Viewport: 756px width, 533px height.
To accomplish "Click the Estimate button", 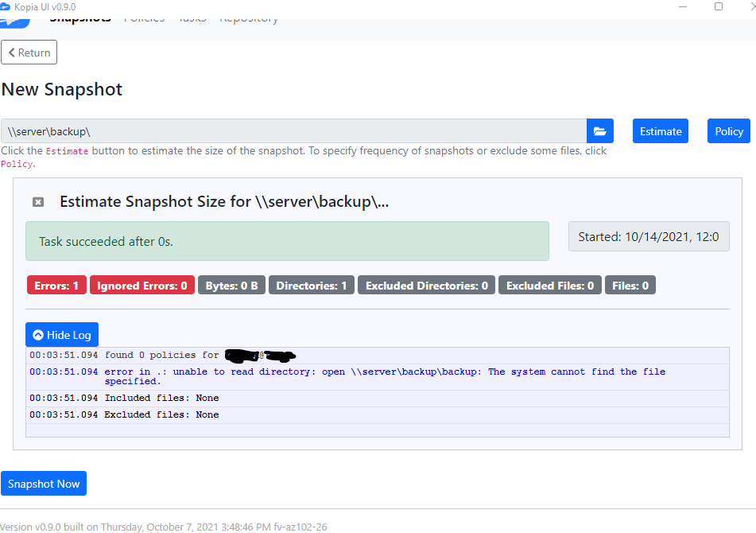I will (x=660, y=130).
